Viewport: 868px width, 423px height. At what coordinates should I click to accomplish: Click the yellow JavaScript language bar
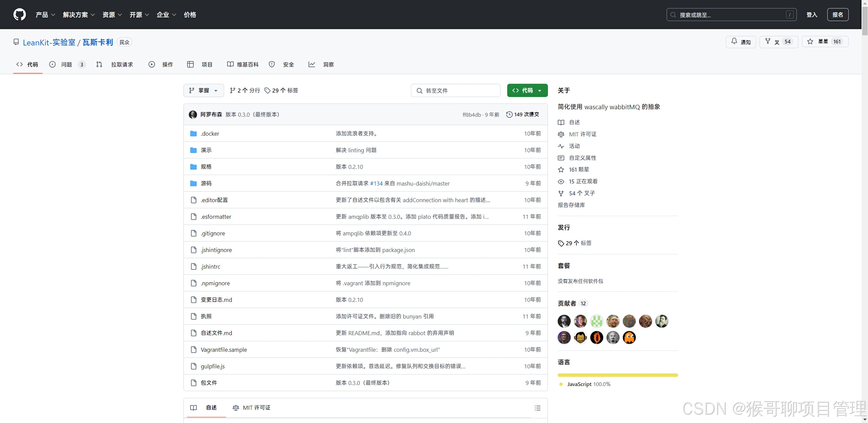617,375
